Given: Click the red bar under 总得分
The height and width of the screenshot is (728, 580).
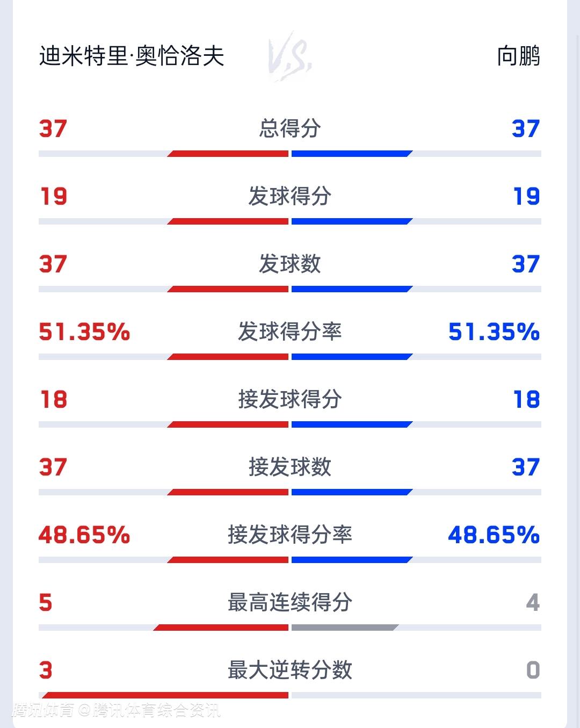Looking at the screenshot, I should point(229,154).
